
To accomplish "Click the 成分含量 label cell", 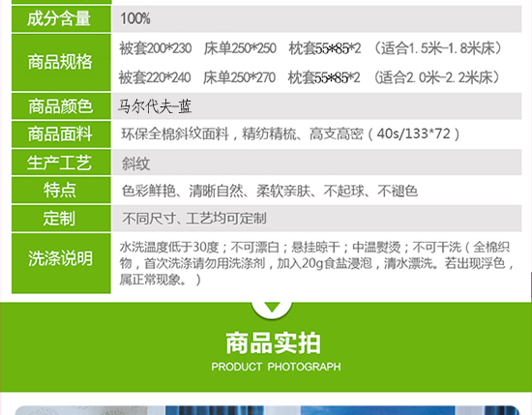I will (61, 19).
